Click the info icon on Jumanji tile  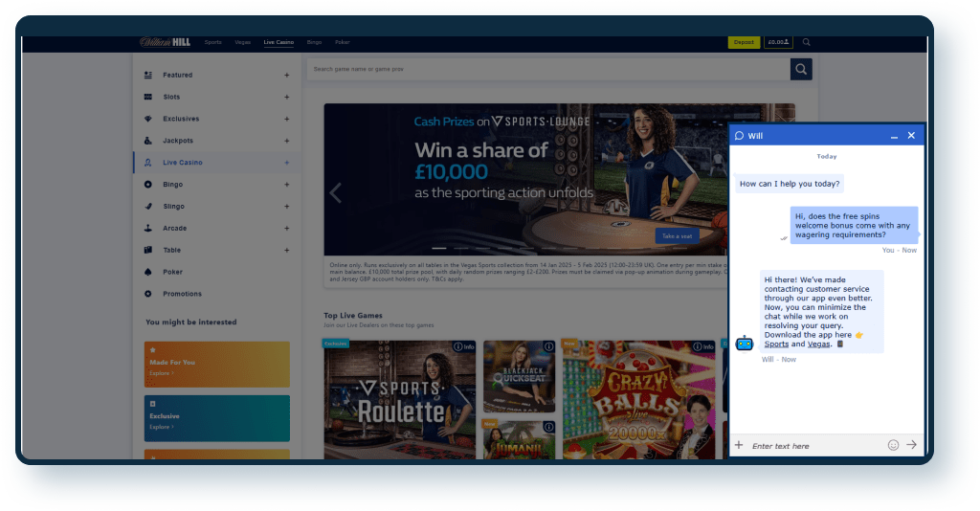(x=548, y=427)
